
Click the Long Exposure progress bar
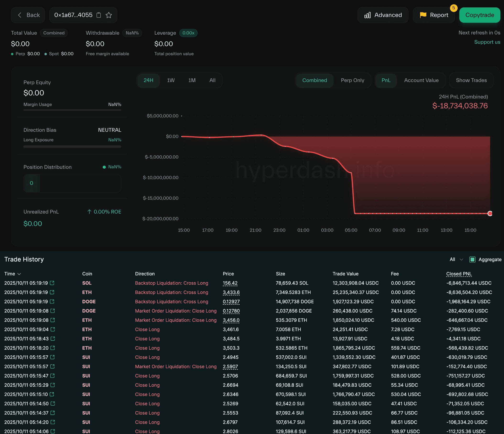tap(72, 147)
